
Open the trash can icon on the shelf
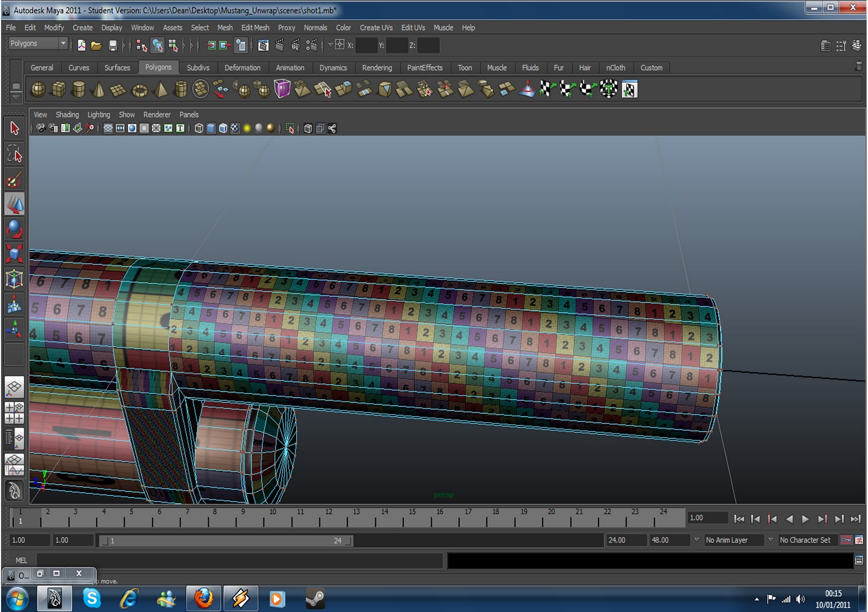pyautogui.click(x=859, y=66)
